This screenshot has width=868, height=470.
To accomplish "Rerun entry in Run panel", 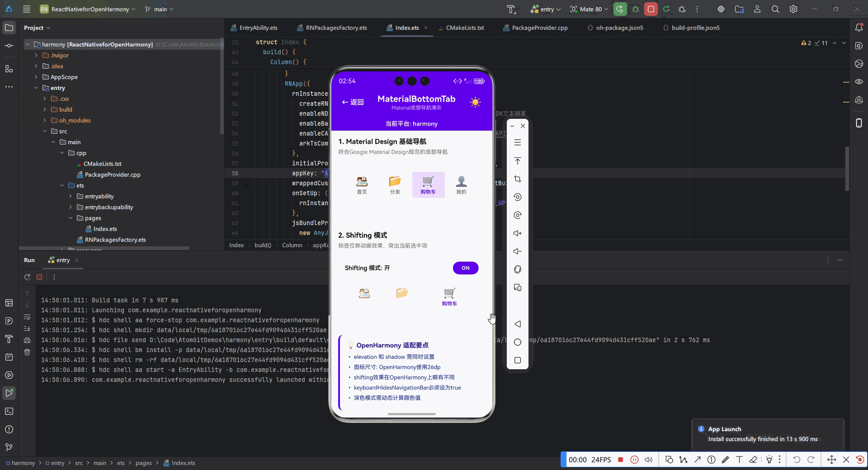I will coord(27,277).
